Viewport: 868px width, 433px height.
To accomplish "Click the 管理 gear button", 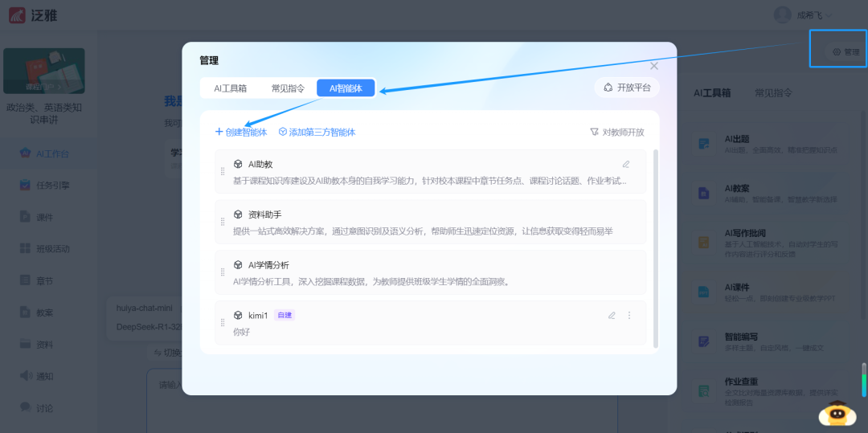I will (845, 52).
